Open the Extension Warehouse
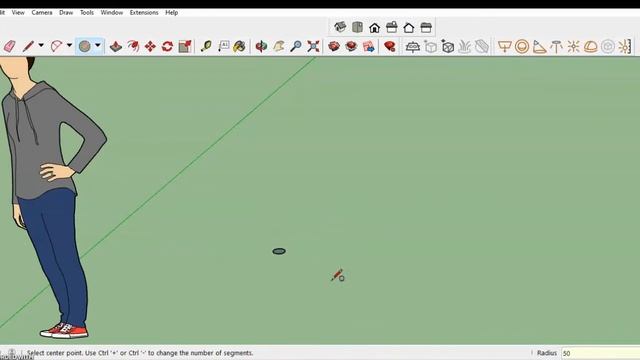The height and width of the screenshot is (360, 640). 351,46
